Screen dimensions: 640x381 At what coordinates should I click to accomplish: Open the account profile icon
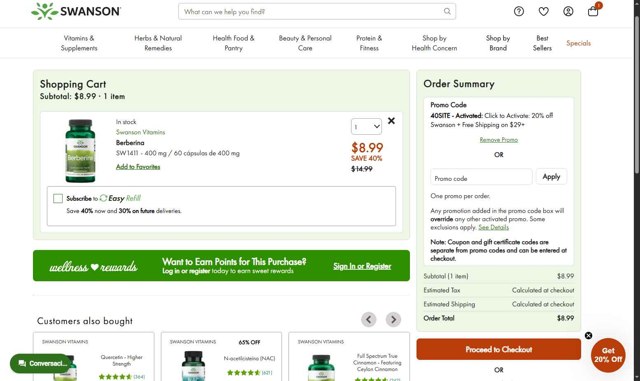coord(568,11)
